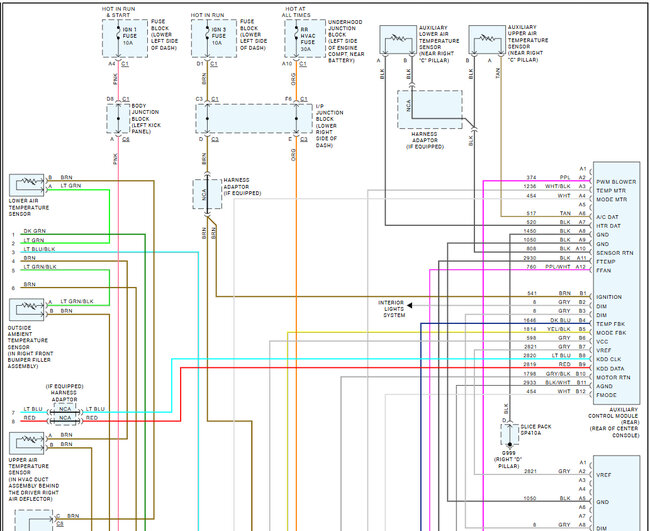
Task: Click the "PPL/WHT" wire color label
Action: 558,267
